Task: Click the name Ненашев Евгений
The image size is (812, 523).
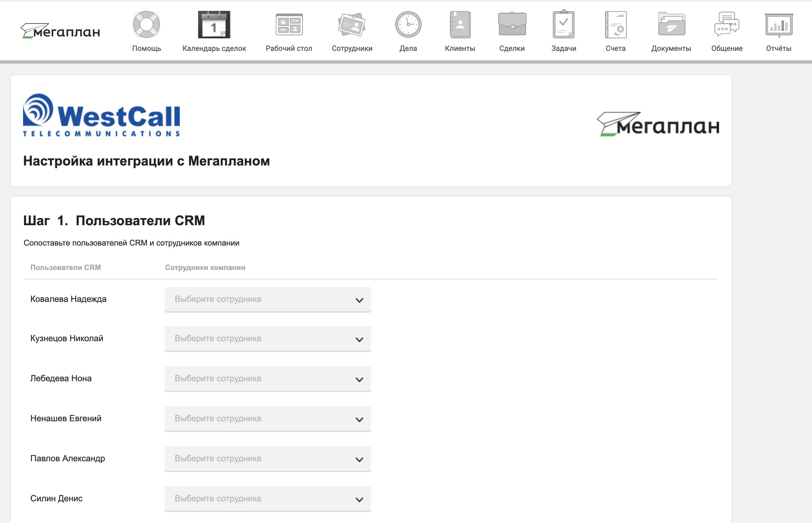Action: (x=66, y=419)
